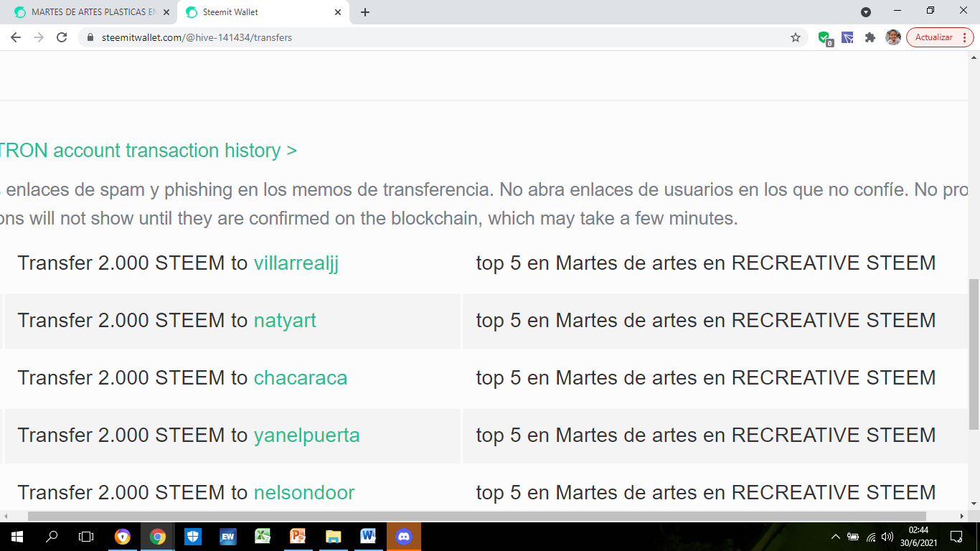
Task: Open the Windows notification center
Action: (x=956, y=537)
